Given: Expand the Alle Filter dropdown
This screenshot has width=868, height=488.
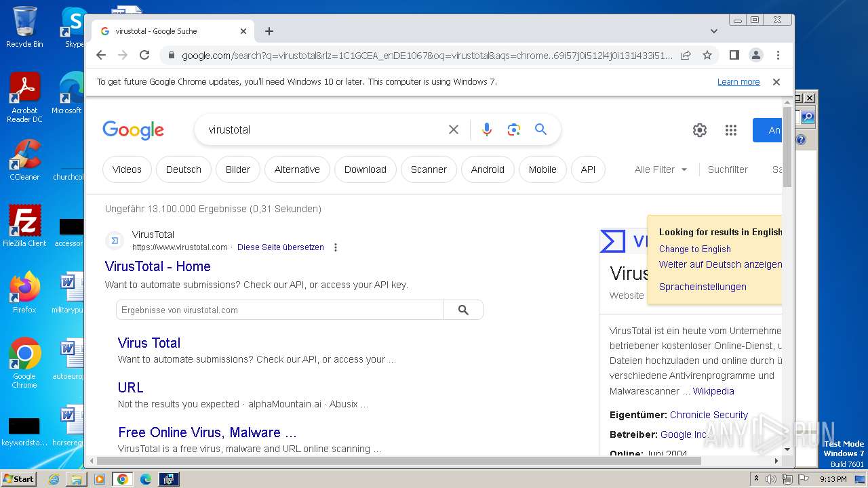Looking at the screenshot, I should click(660, 169).
